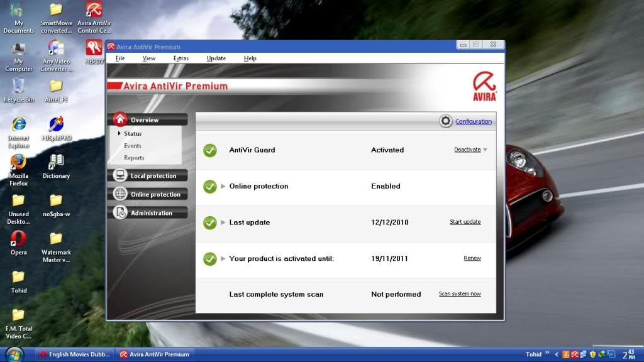
Task: Select Reports under Overview
Action: coord(134,158)
